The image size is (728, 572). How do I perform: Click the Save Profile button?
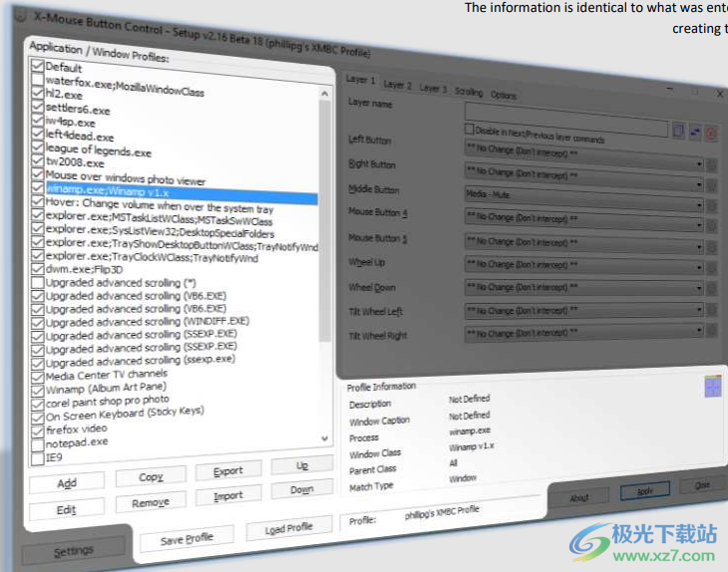(x=186, y=538)
